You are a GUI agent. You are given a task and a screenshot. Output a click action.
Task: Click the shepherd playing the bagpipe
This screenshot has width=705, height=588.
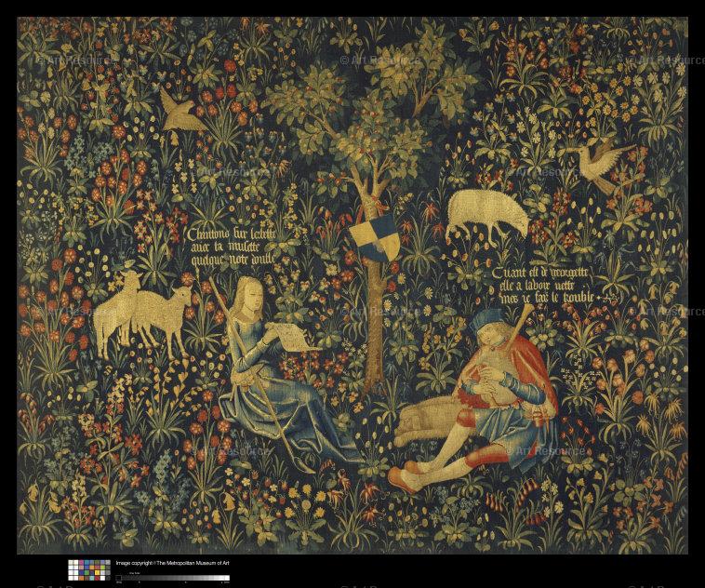click(x=474, y=398)
